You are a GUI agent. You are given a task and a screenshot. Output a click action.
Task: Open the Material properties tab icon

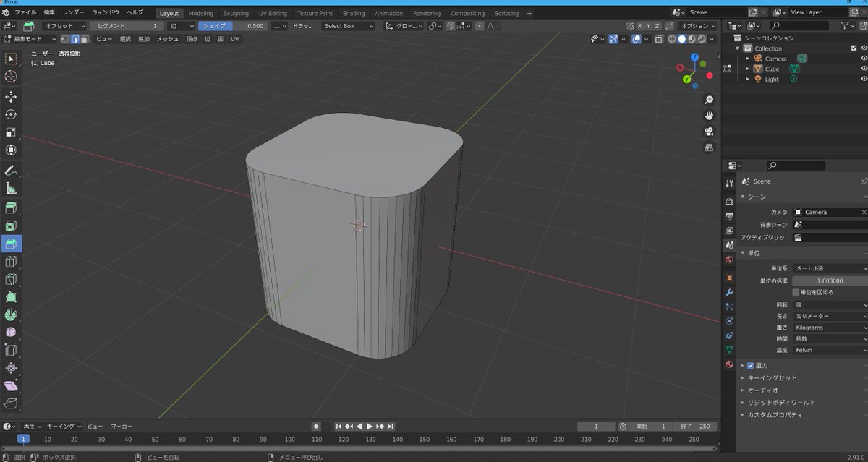[729, 364]
